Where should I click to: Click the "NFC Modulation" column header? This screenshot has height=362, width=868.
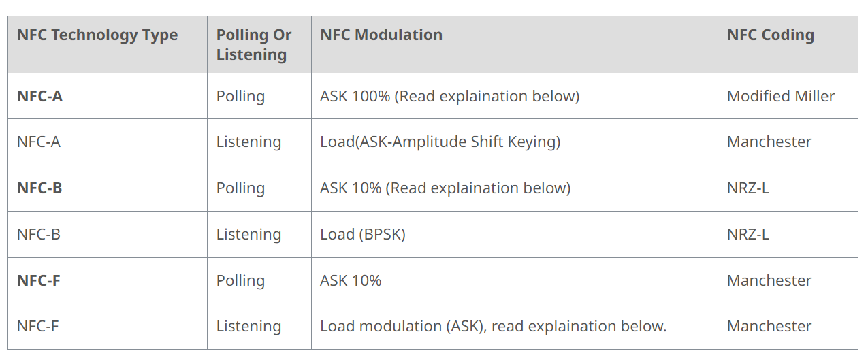pyautogui.click(x=381, y=35)
